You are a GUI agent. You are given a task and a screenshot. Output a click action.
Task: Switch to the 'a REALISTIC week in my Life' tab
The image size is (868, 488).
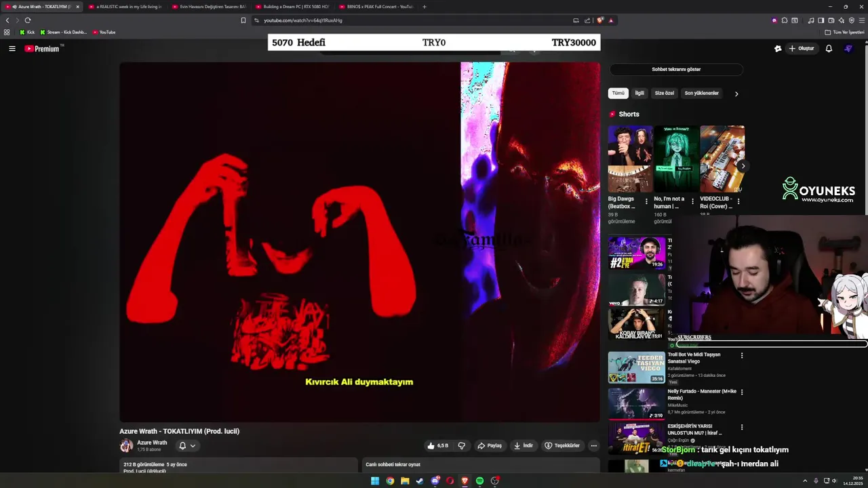click(x=125, y=7)
